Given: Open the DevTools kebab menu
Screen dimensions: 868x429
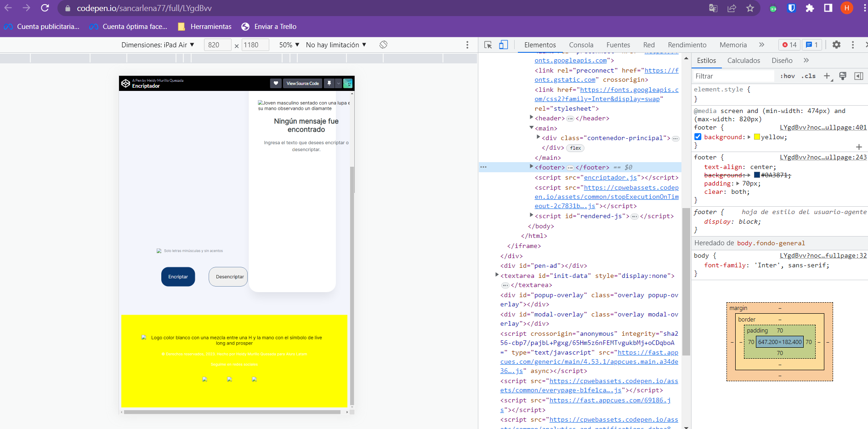Looking at the screenshot, I should coord(853,45).
